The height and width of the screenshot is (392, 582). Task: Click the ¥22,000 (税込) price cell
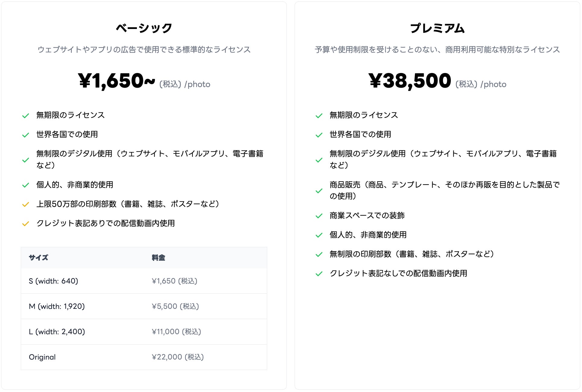click(x=178, y=357)
